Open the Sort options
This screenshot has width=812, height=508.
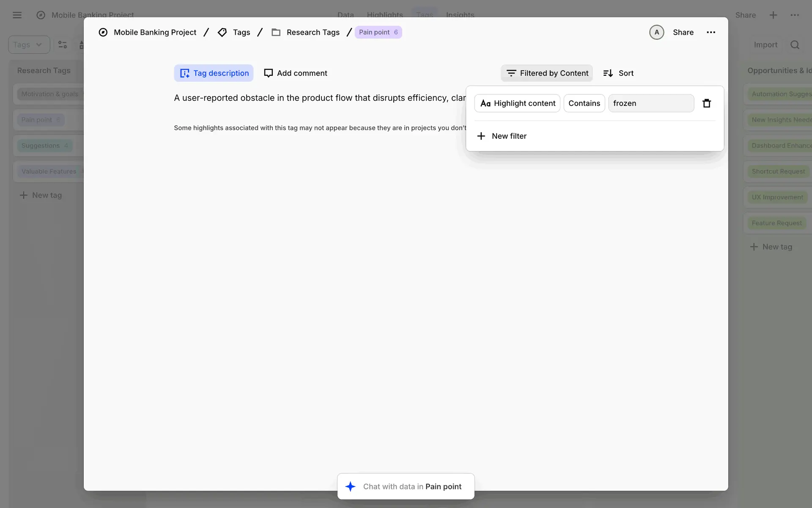618,73
